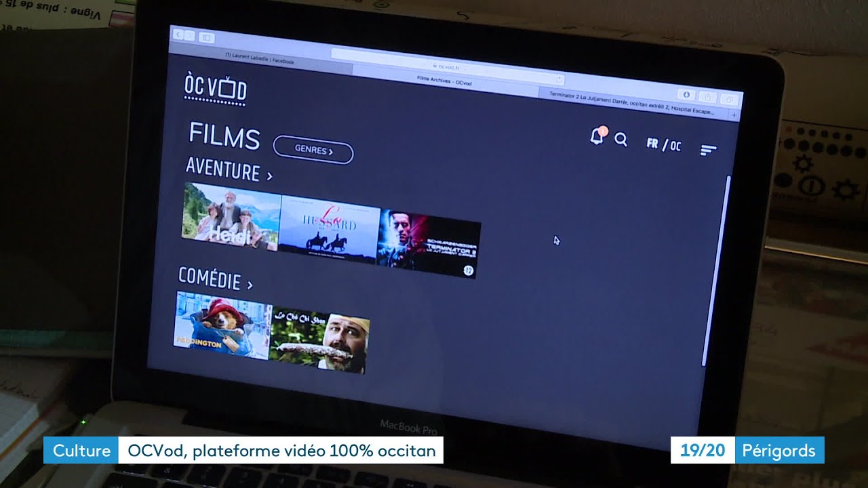Open the Lo Cho Chi Shan thumbnail
This screenshot has width=868, height=488.
[319, 339]
